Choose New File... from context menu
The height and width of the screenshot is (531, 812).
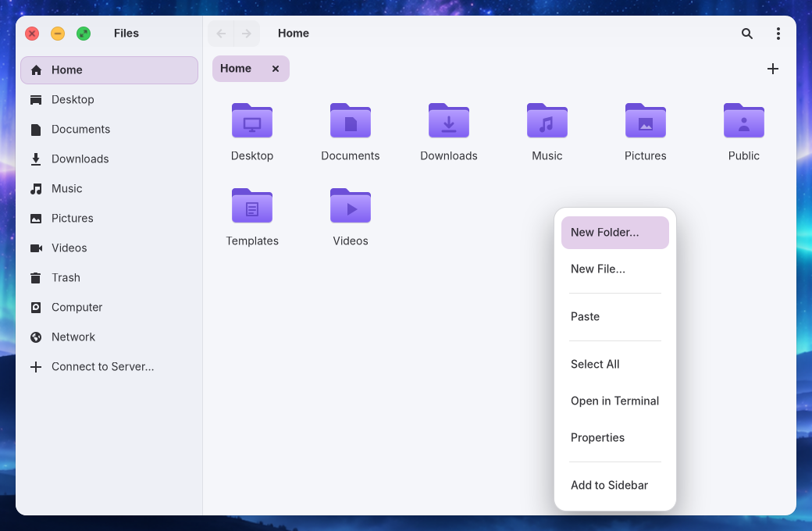(615, 269)
